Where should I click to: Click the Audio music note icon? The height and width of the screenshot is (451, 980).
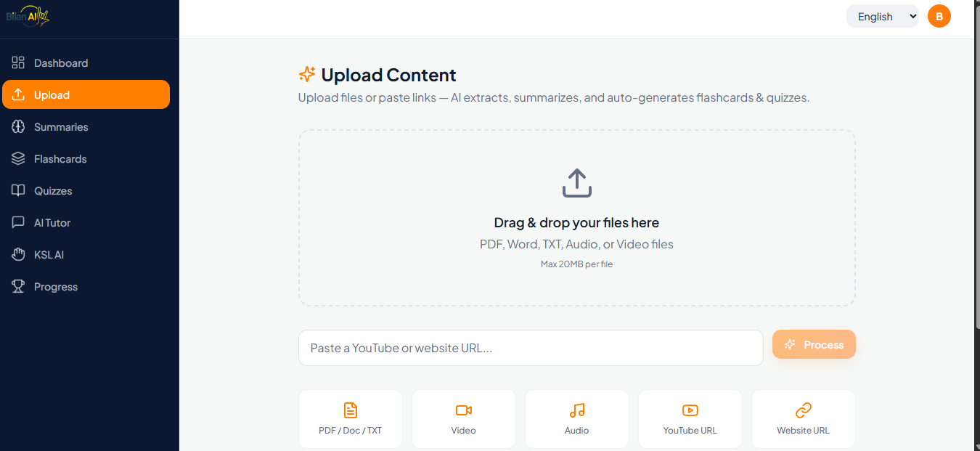click(x=577, y=410)
